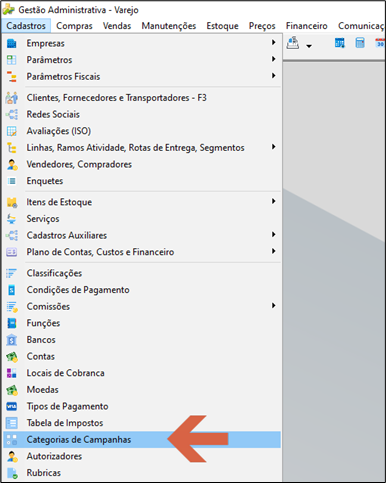This screenshot has height=483, width=386.
Task: Click the Moedas cash icon
Action: point(12,390)
